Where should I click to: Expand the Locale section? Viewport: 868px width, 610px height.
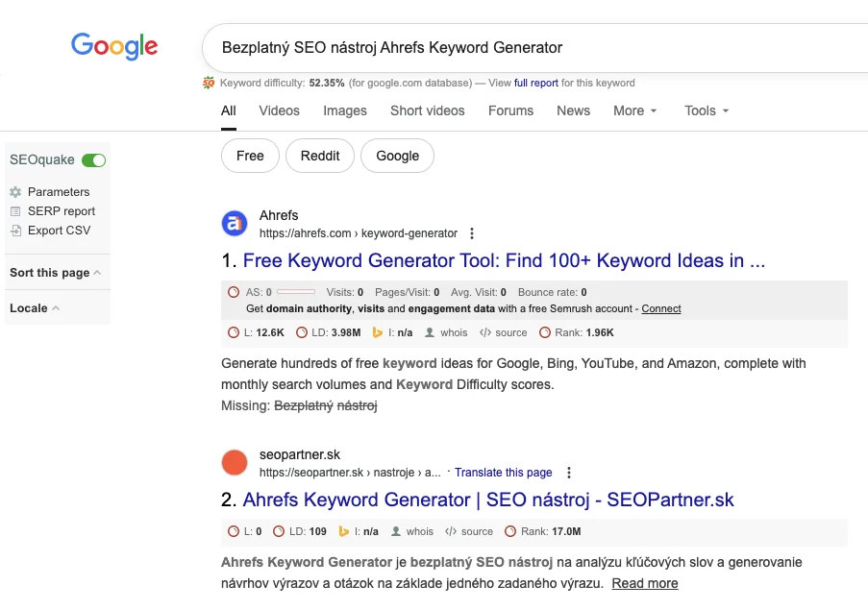coord(35,308)
